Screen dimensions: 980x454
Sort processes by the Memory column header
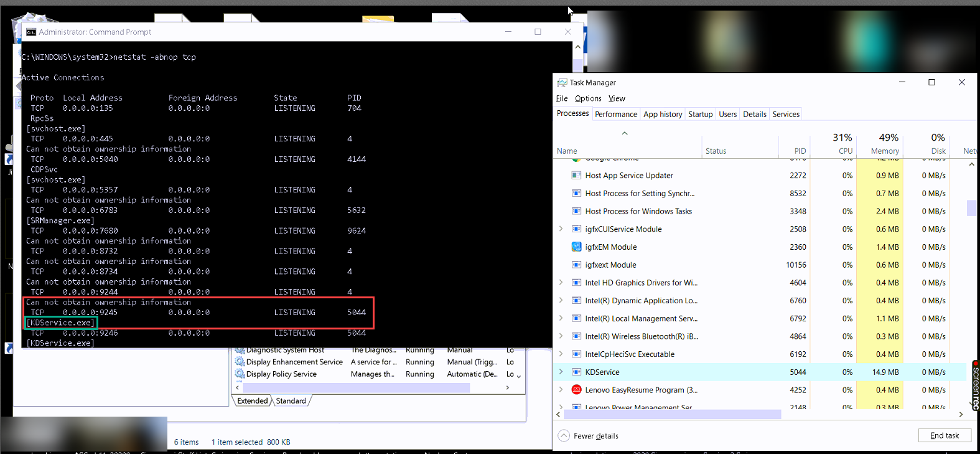tap(884, 151)
